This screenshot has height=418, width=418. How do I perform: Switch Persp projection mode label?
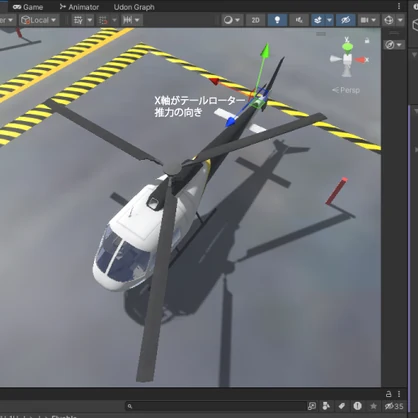[346, 90]
